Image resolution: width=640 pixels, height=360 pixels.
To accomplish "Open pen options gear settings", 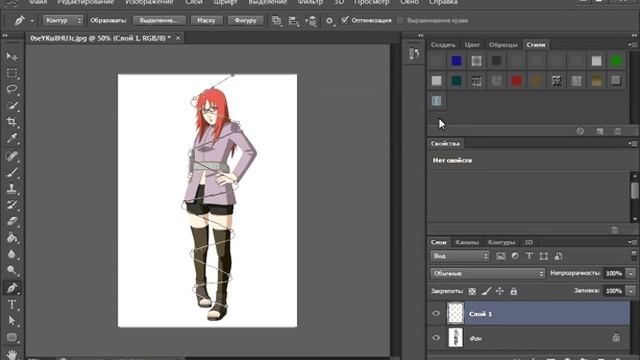I will (329, 20).
